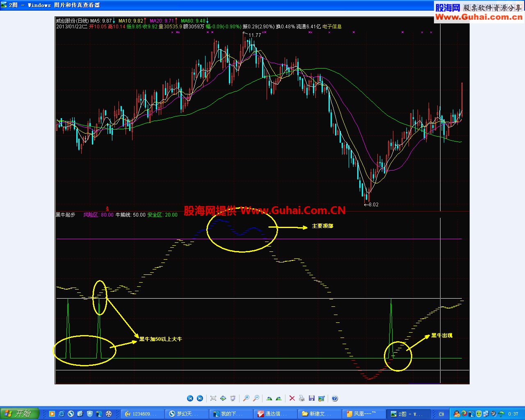Image resolution: width=525 pixels, height=420 pixels.
Task: Launch media player from quick launch
Action: 52,414
